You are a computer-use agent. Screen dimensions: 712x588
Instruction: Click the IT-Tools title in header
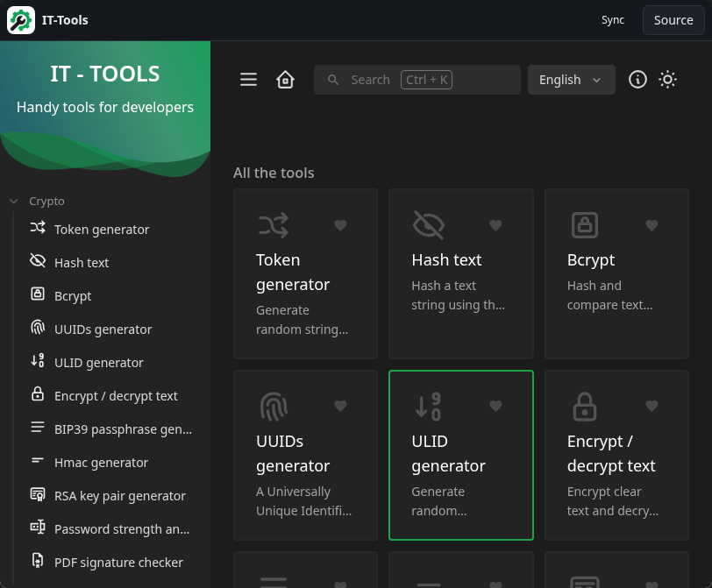point(65,20)
